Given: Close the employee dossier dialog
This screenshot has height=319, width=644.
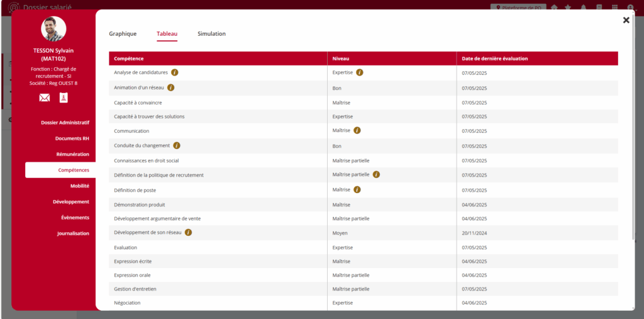Looking at the screenshot, I should coord(626,20).
